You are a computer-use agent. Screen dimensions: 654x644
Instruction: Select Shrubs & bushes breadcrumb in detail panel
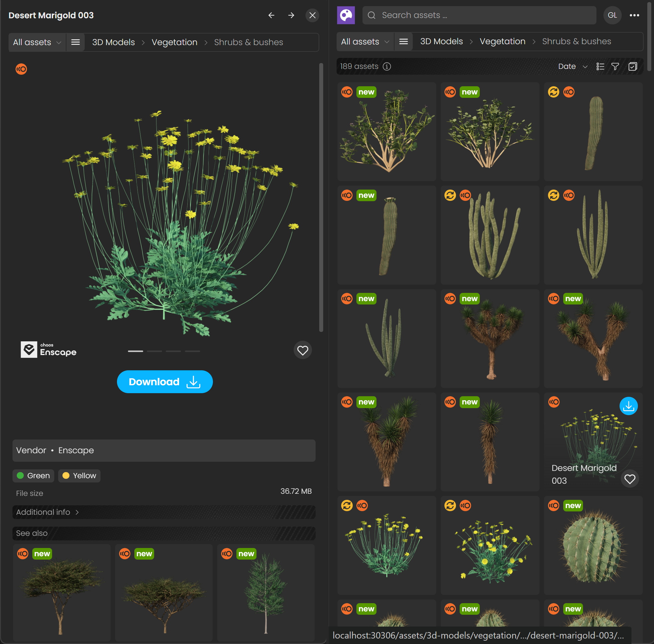tap(249, 42)
